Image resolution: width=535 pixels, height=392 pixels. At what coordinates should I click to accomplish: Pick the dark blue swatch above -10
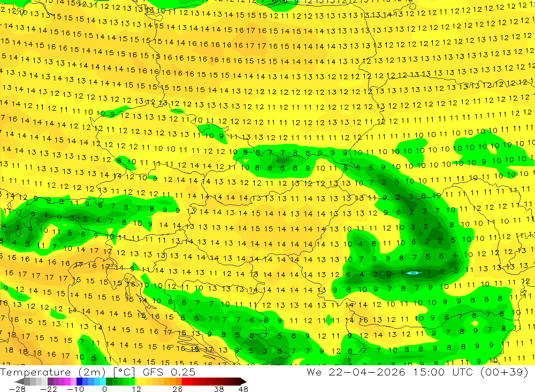(x=79, y=381)
